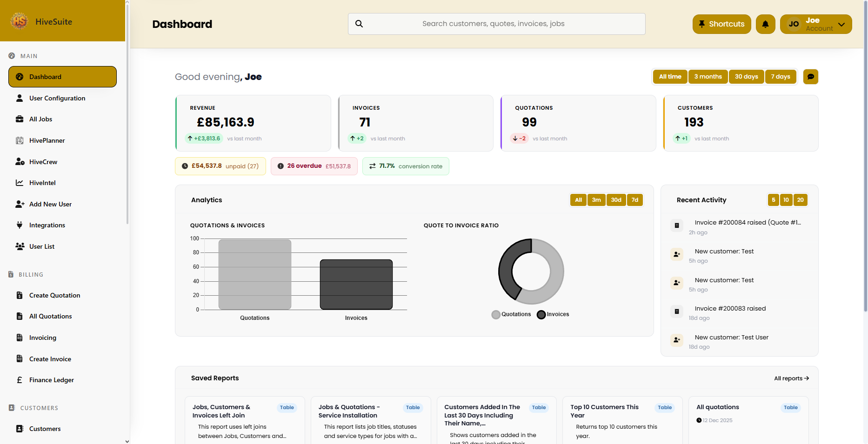The height and width of the screenshot is (444, 868).
Task: Click the Quotations legend color dot
Action: point(495,314)
